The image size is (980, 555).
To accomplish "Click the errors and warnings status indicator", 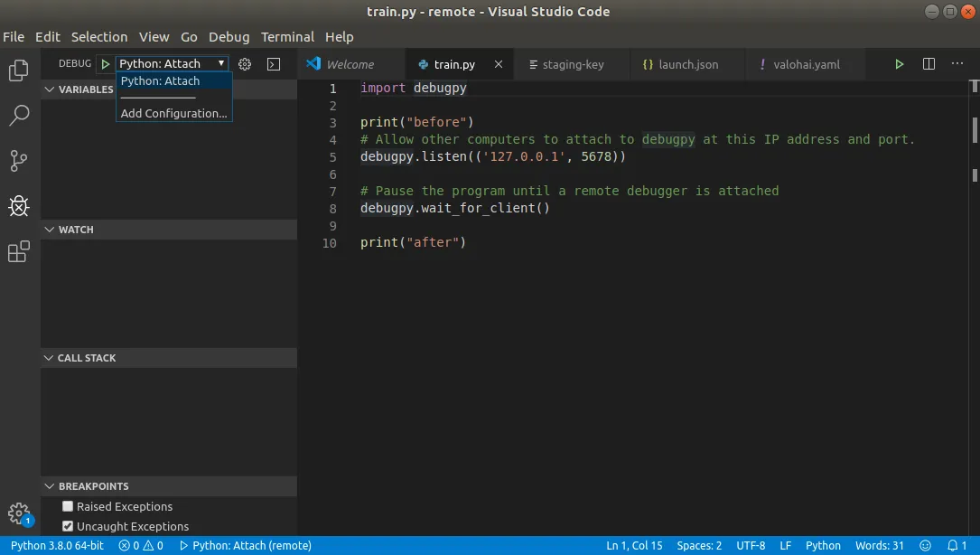I will click(141, 546).
